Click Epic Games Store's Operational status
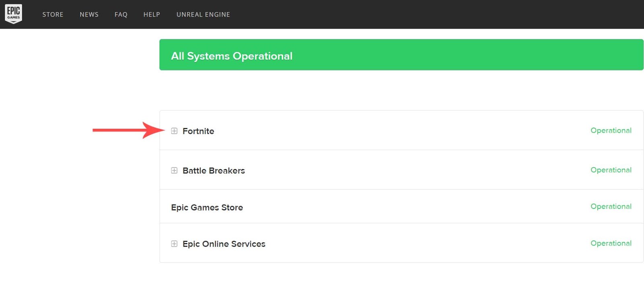Image resolution: width=644 pixels, height=297 pixels. click(x=611, y=206)
